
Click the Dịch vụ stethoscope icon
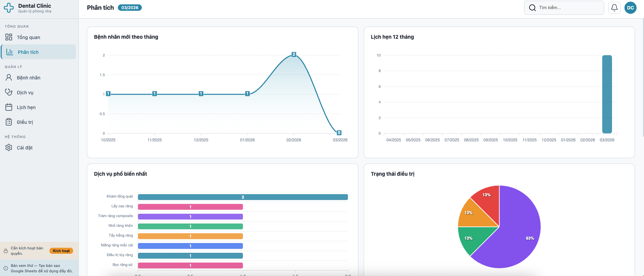tap(9, 92)
